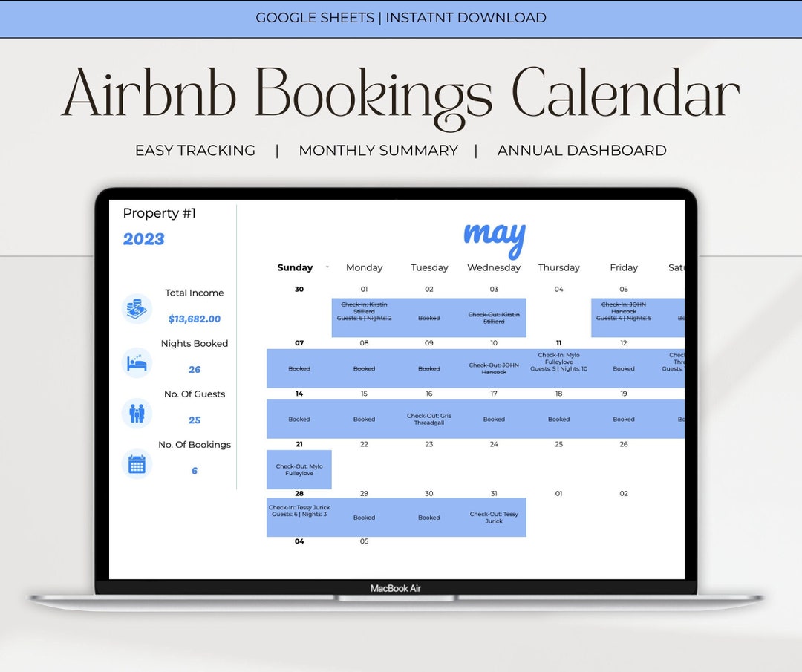The image size is (802, 672).
Task: Click the Check-Out: Gris Threadgall cell
Action: coord(429,417)
